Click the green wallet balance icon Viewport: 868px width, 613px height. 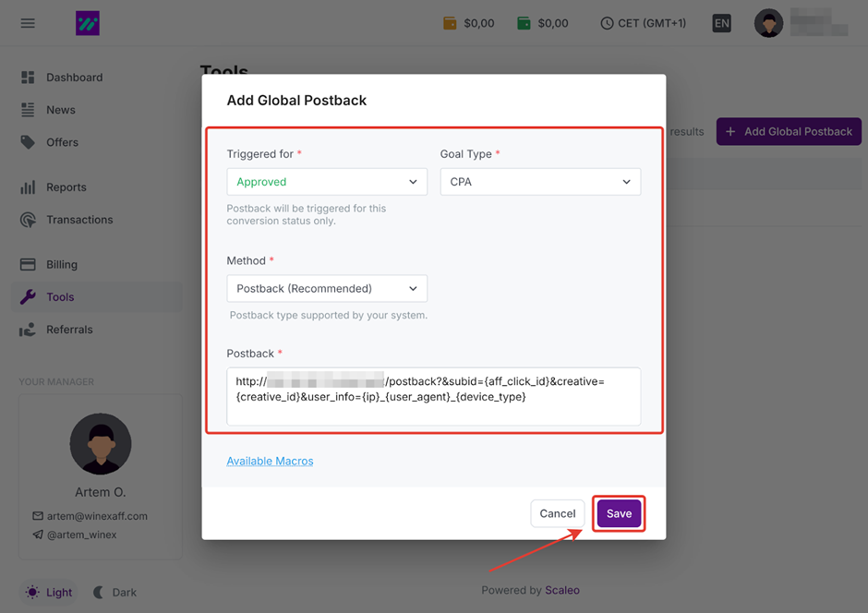[x=524, y=23]
